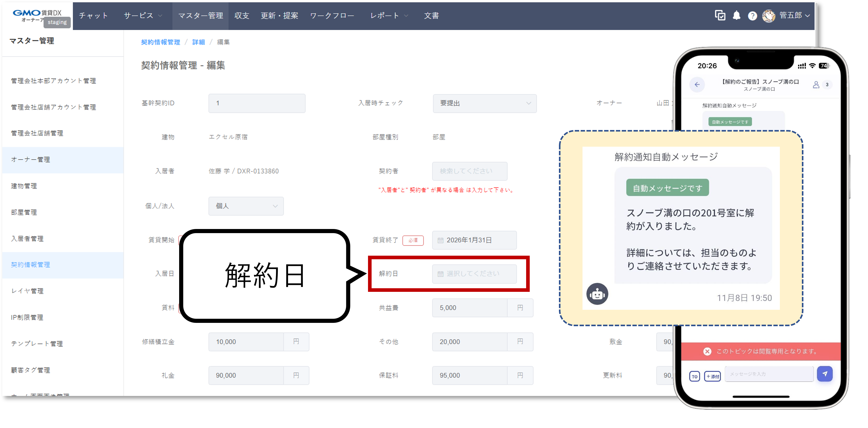The width and height of the screenshot is (868, 428).
Task: Open the 個人/法人 dropdown showing 個人
Action: (x=246, y=206)
